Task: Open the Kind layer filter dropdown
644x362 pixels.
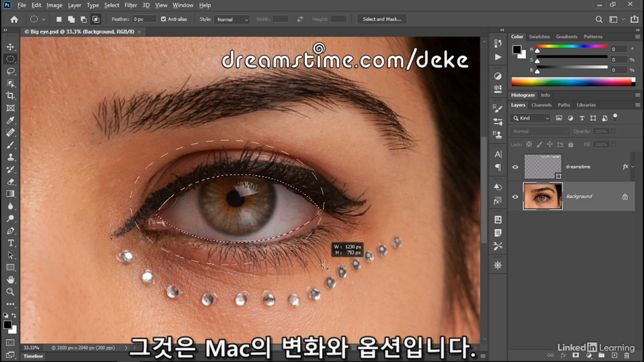Action: click(x=531, y=118)
